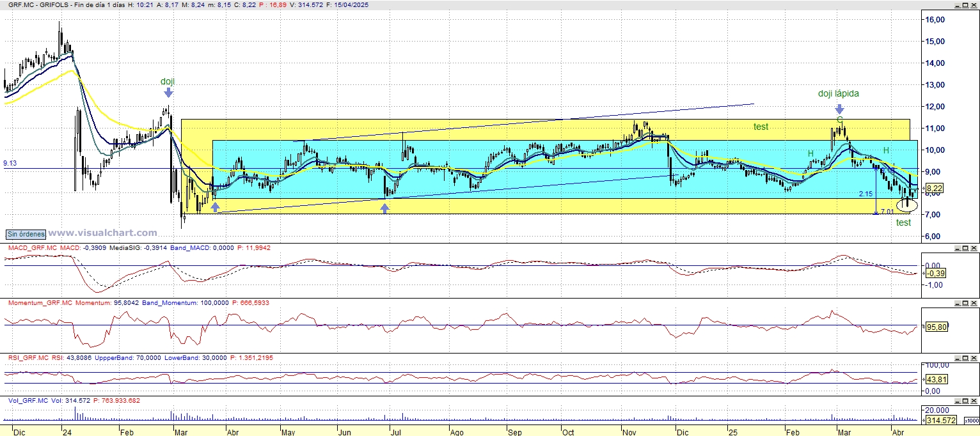Click the 16,00 price axis label

tap(935, 20)
